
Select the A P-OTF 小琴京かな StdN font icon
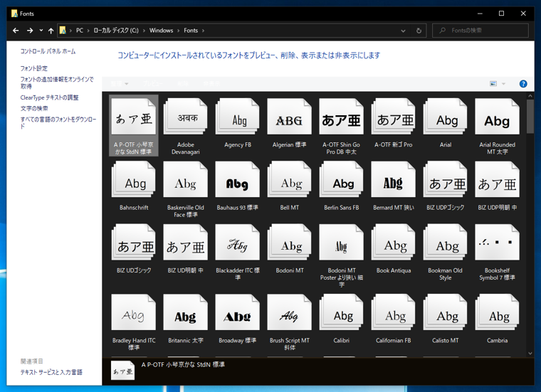(134, 117)
